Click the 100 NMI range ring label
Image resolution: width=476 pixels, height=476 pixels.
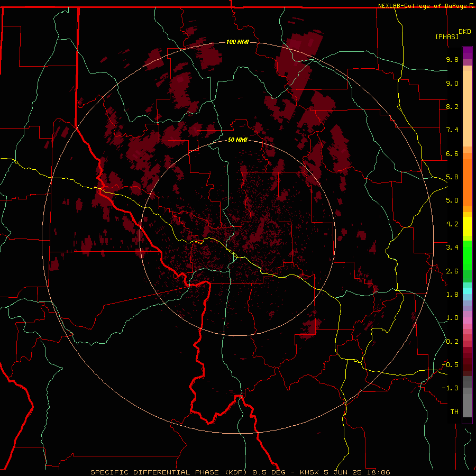coord(237,42)
